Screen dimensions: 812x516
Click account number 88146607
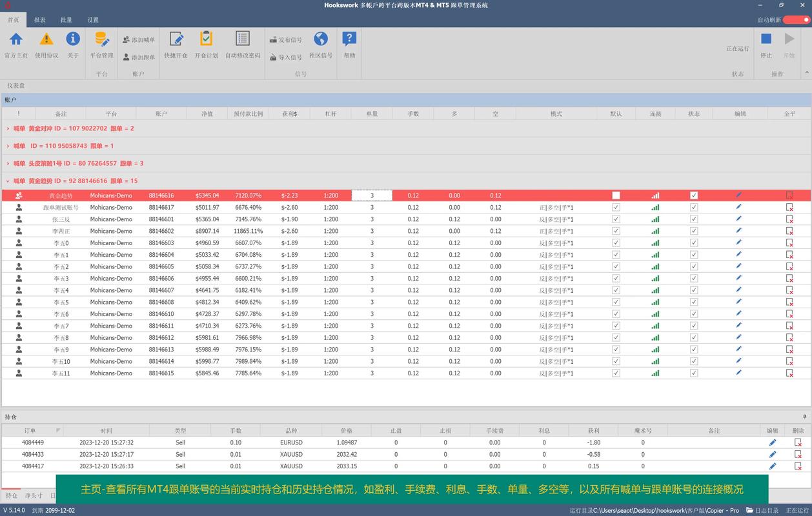tap(161, 290)
